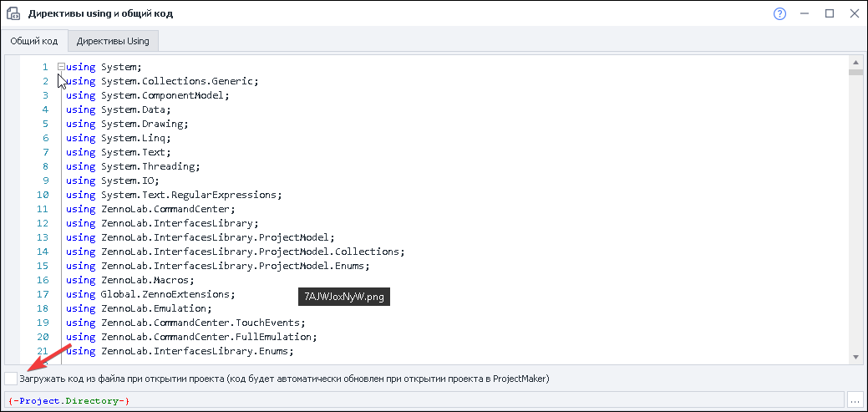Viewport: 868px width, 412px height.
Task: Close the Директивы using dialog
Action: click(853, 14)
